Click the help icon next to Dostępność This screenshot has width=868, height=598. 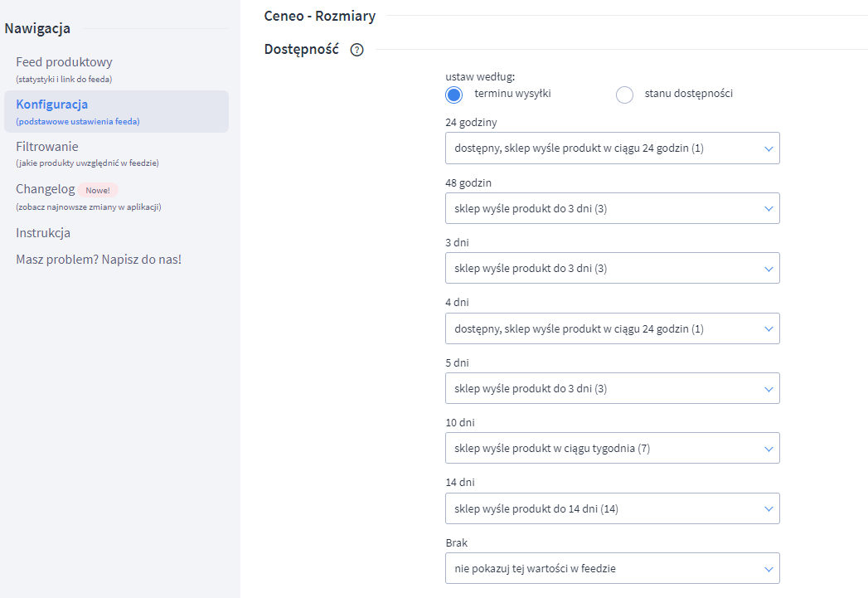pyautogui.click(x=357, y=50)
